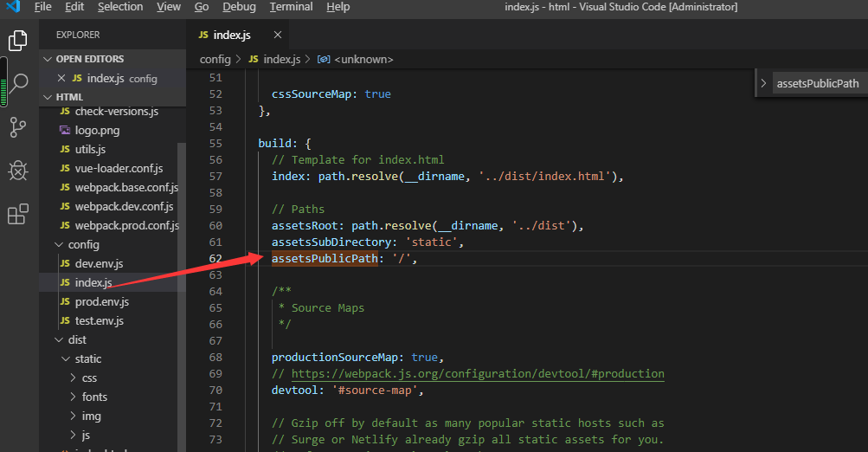Collapse the dist folder
Image resolution: width=868 pixels, height=452 pixels.
tap(59, 340)
